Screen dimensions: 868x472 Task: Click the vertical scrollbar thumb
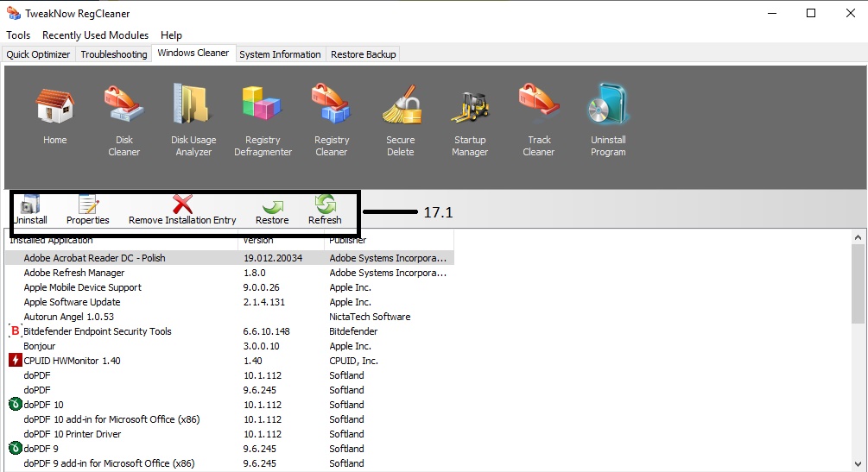click(x=858, y=283)
